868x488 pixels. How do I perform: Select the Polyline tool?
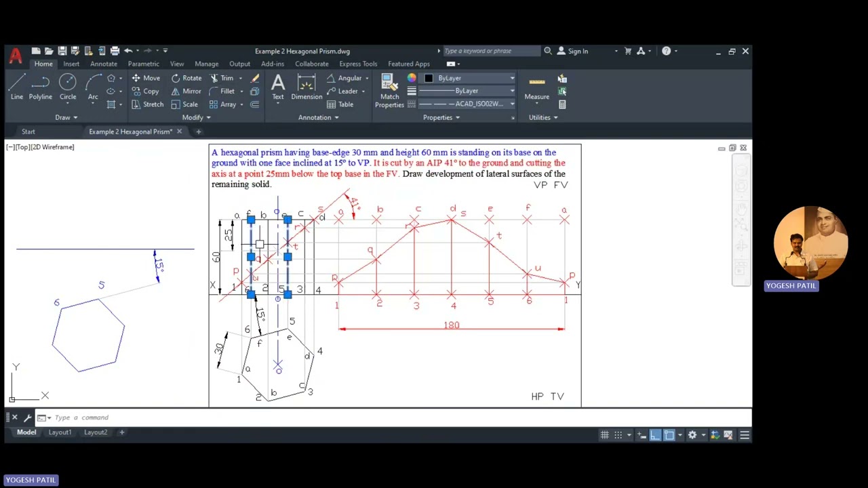point(41,87)
